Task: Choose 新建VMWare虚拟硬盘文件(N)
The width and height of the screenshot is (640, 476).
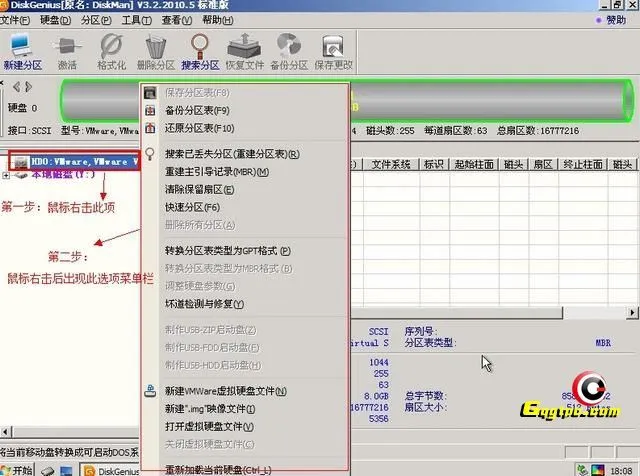Action: [225, 391]
